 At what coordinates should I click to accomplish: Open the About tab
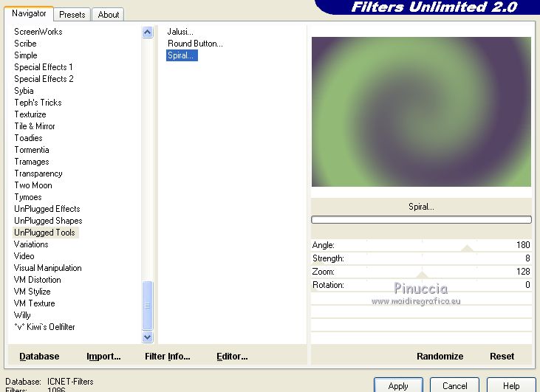click(x=108, y=15)
